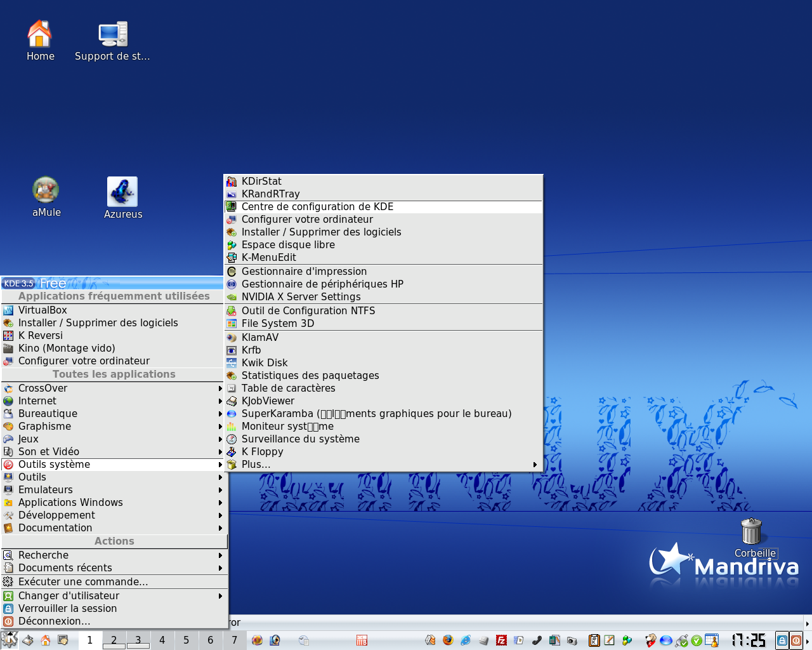Open the Recherche submenu

click(114, 555)
